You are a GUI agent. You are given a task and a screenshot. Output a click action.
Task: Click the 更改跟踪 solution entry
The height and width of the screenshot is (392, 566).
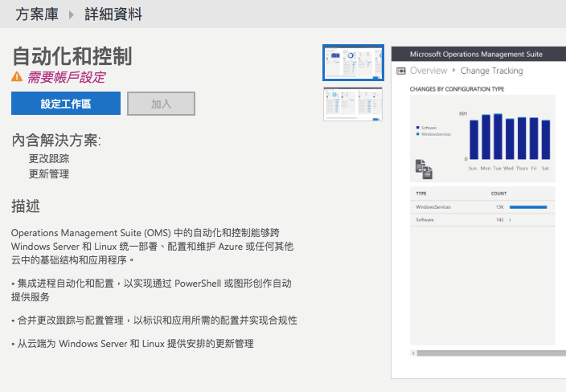tap(49, 158)
